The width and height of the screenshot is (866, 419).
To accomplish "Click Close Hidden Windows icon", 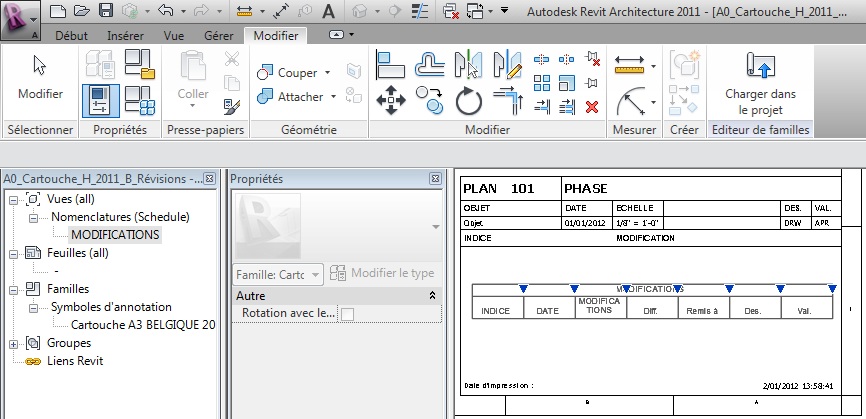I will (451, 10).
